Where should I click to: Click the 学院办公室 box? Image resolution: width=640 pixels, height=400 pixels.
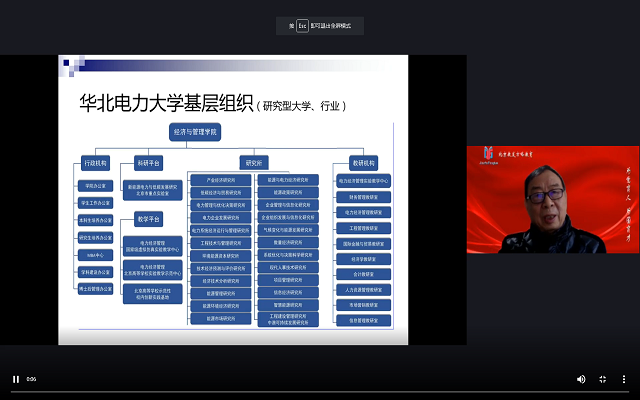(x=96, y=186)
